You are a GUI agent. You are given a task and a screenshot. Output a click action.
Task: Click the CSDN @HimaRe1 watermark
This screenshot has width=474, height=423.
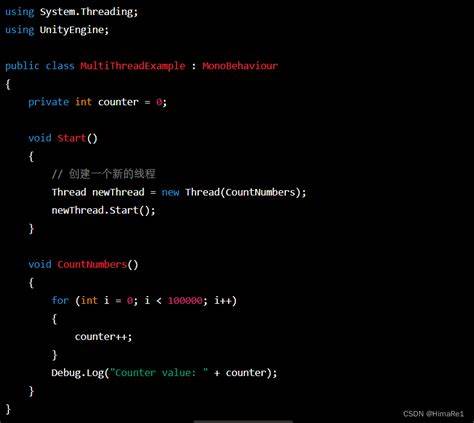point(433,414)
